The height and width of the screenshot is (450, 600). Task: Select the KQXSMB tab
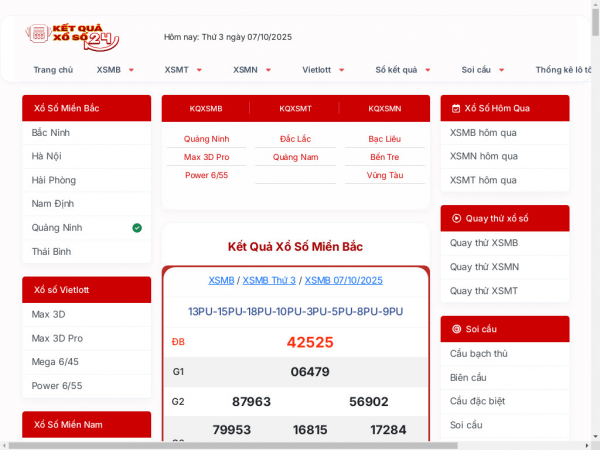[x=206, y=108]
